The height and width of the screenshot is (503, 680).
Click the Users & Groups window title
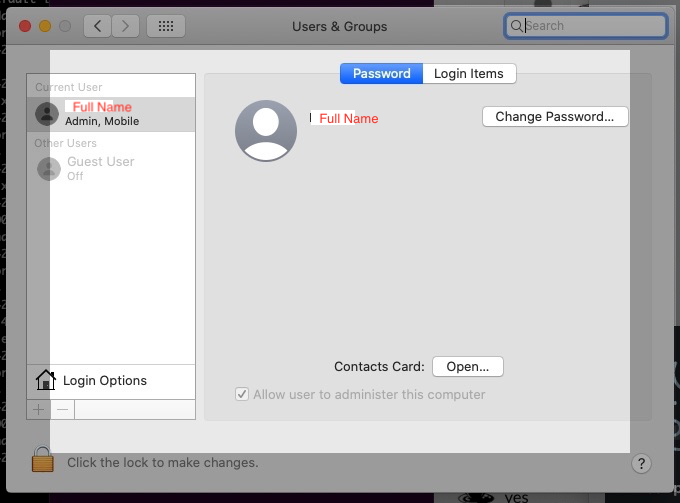click(340, 26)
